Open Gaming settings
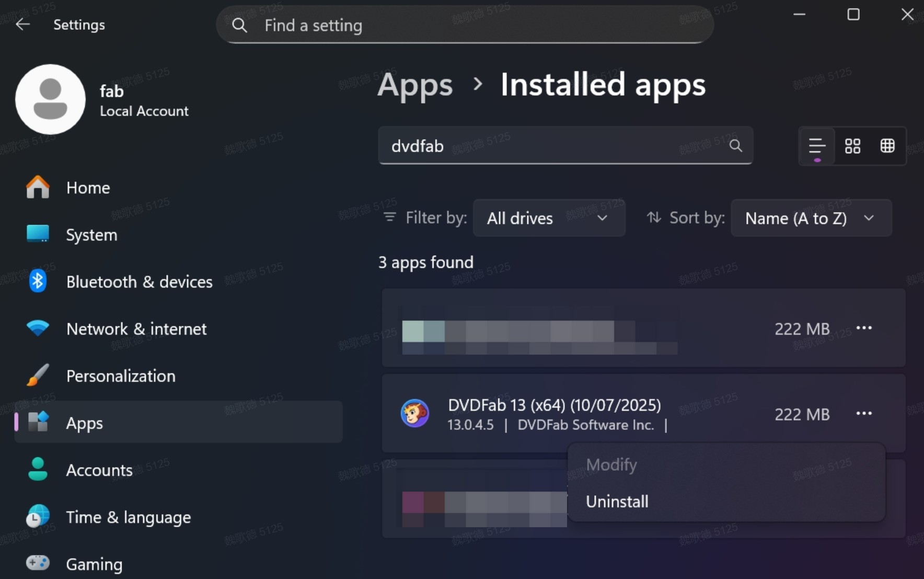Screen dimensions: 924x579 [178, 564]
